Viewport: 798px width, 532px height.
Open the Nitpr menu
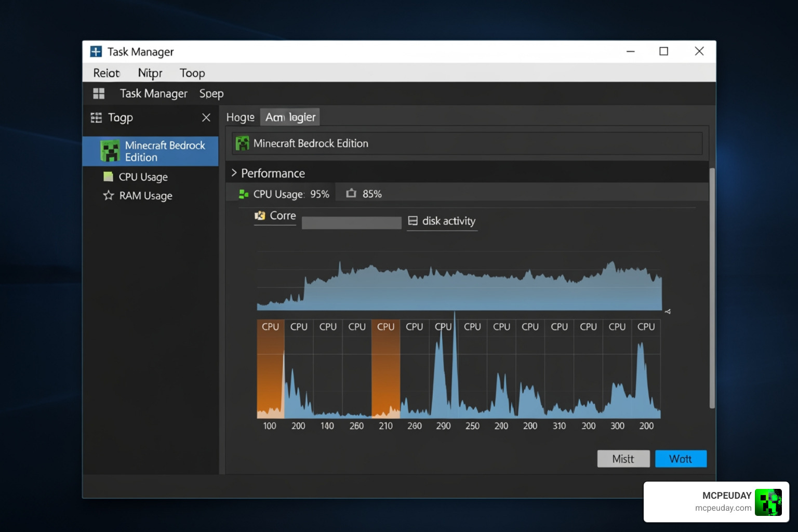click(150, 73)
